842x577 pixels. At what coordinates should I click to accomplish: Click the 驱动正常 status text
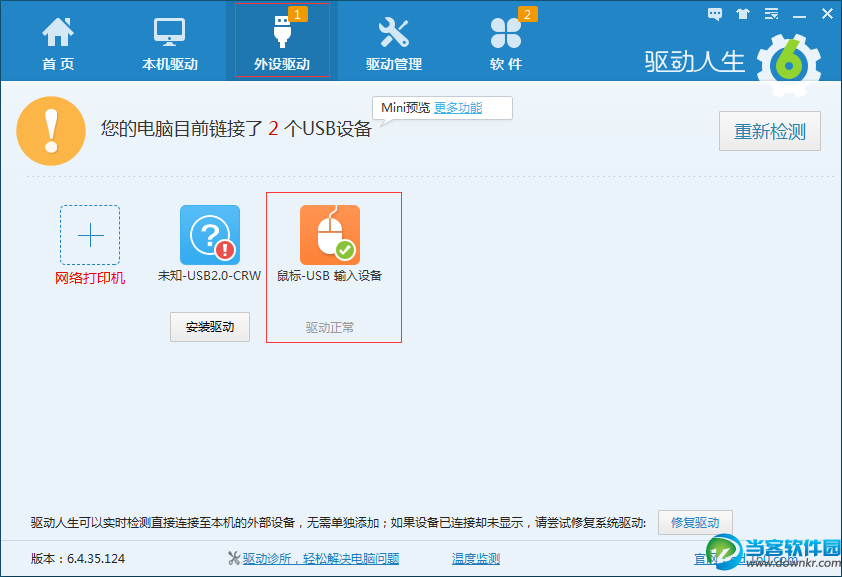(x=330, y=327)
